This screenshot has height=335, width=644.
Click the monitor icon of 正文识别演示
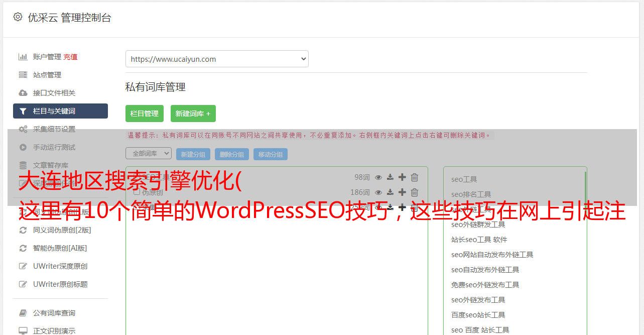23,331
